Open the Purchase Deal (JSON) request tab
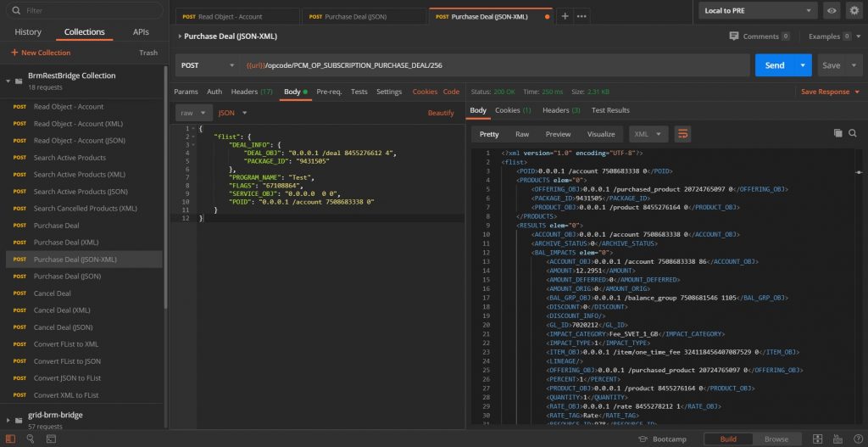 (x=364, y=17)
